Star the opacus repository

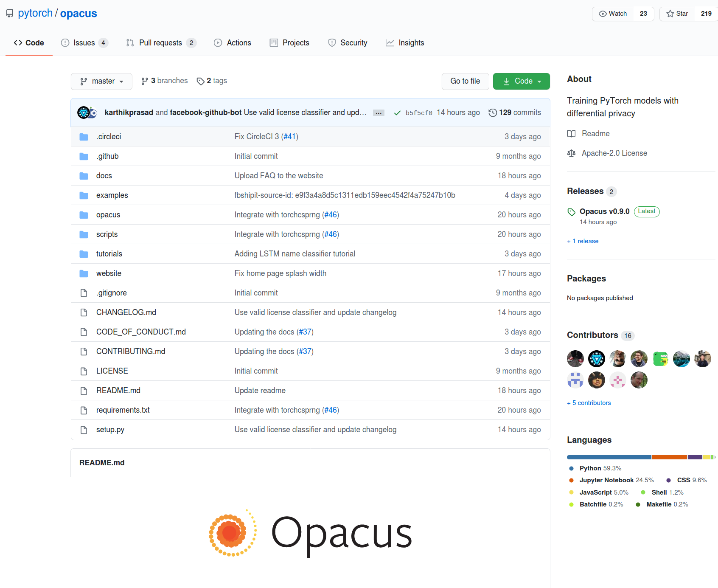pyautogui.click(x=677, y=14)
